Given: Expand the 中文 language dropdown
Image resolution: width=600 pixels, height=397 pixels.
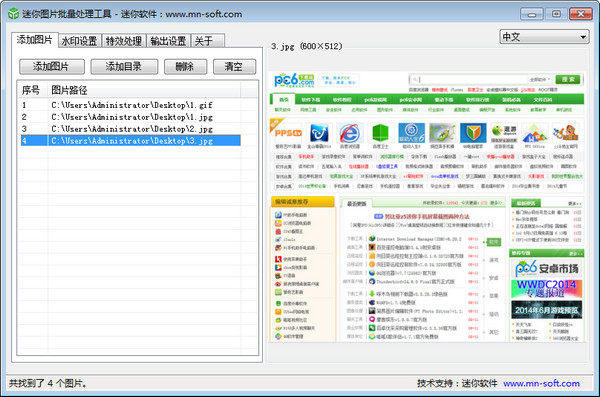Looking at the screenshot, I should click(544, 37).
